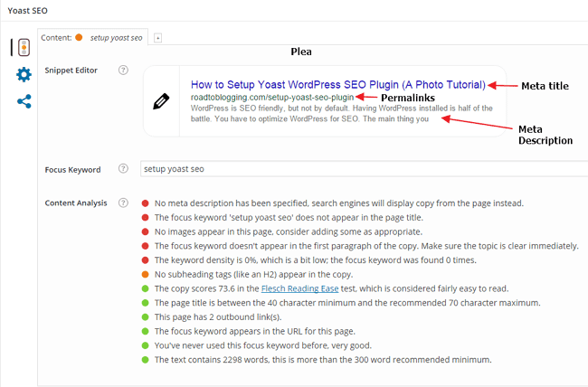Click the Focus Keyword input field
This screenshot has width=588, height=387.
(364, 169)
